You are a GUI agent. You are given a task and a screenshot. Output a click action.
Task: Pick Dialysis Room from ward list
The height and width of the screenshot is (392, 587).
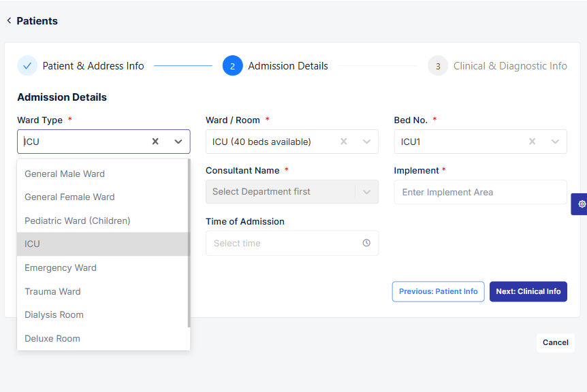click(54, 314)
